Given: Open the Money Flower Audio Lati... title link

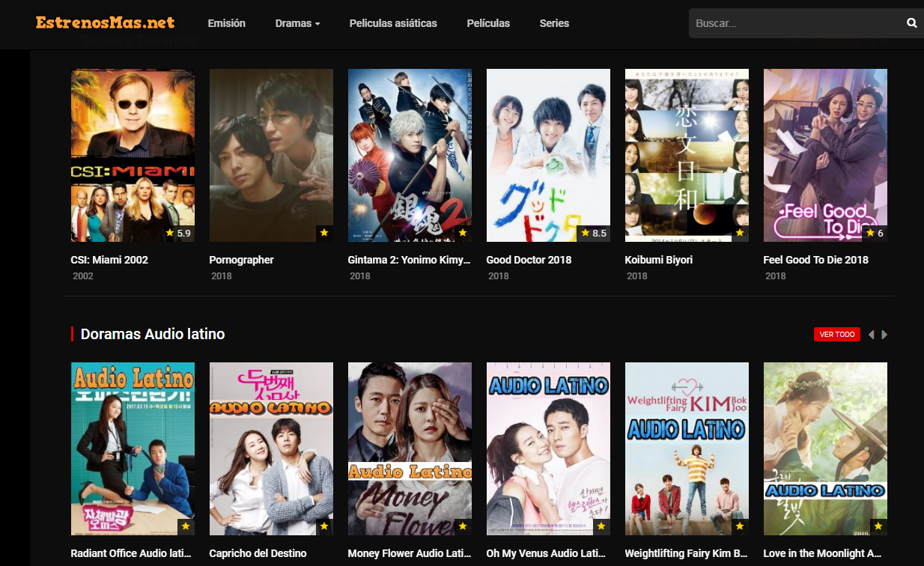Looking at the screenshot, I should pos(410,553).
